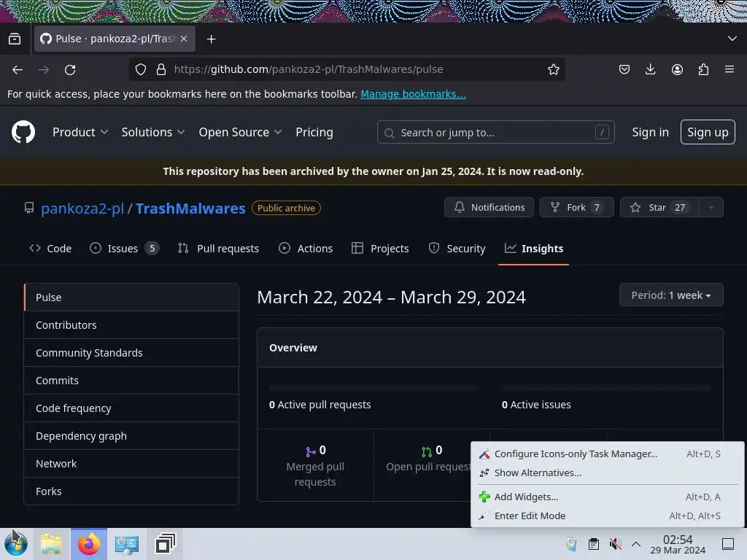Click the Sign in link
This screenshot has width=747, height=560.
point(650,132)
